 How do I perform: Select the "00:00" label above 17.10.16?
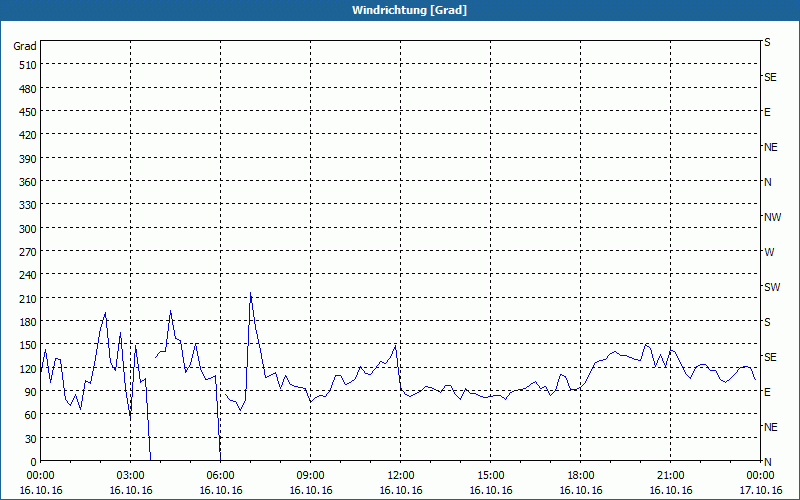tap(760, 476)
